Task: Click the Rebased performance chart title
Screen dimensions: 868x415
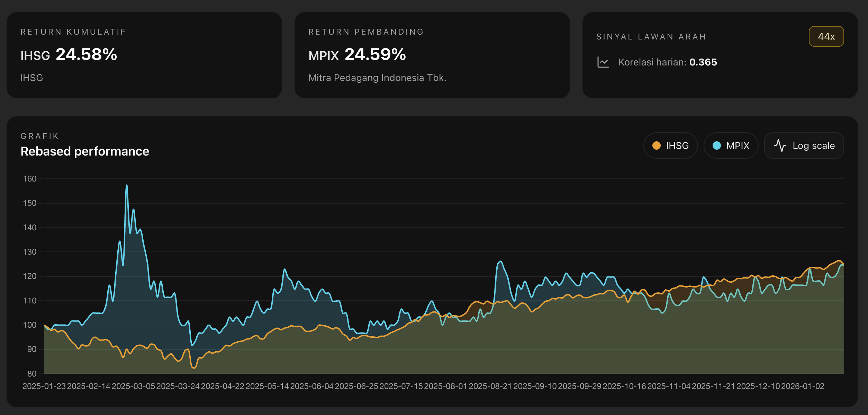Action: point(85,151)
